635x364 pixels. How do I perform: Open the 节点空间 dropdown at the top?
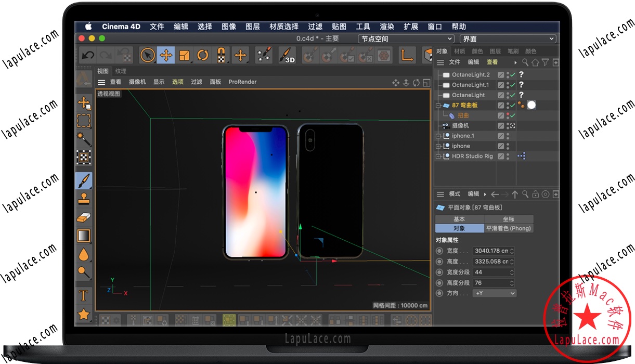click(x=406, y=38)
